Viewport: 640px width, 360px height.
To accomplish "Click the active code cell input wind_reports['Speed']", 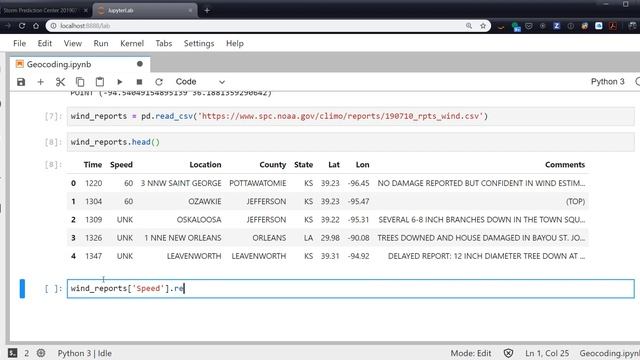I will click(351, 289).
